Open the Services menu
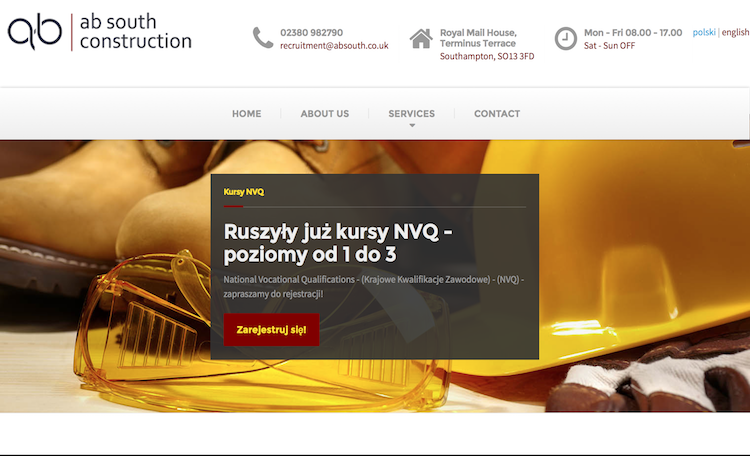Screen dimensions: 750x456 click(x=411, y=114)
